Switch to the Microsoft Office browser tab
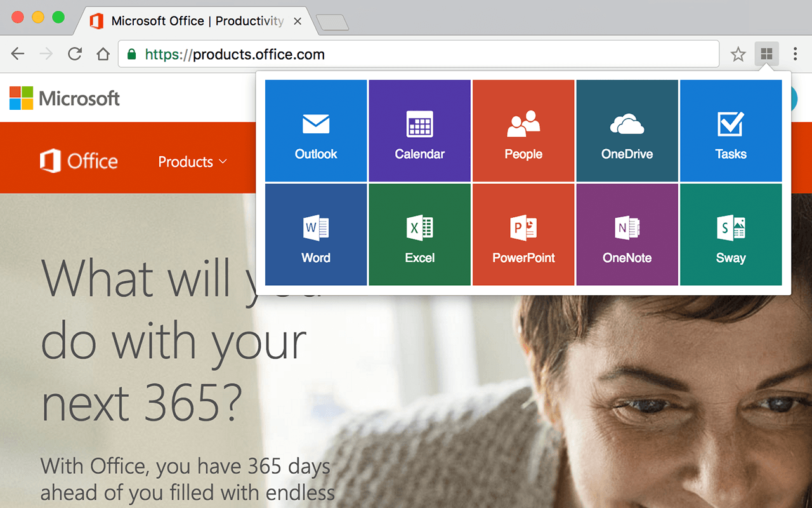This screenshot has width=812, height=508. click(197, 21)
